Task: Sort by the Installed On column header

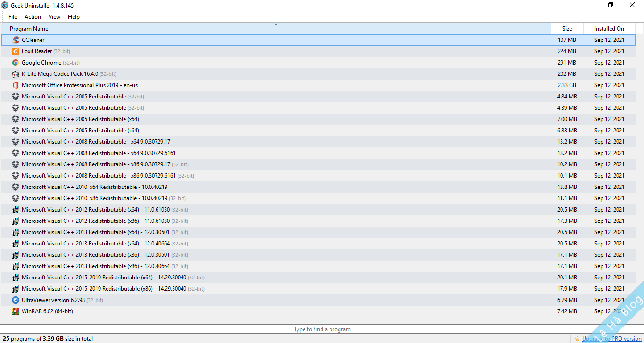Action: pyautogui.click(x=609, y=28)
